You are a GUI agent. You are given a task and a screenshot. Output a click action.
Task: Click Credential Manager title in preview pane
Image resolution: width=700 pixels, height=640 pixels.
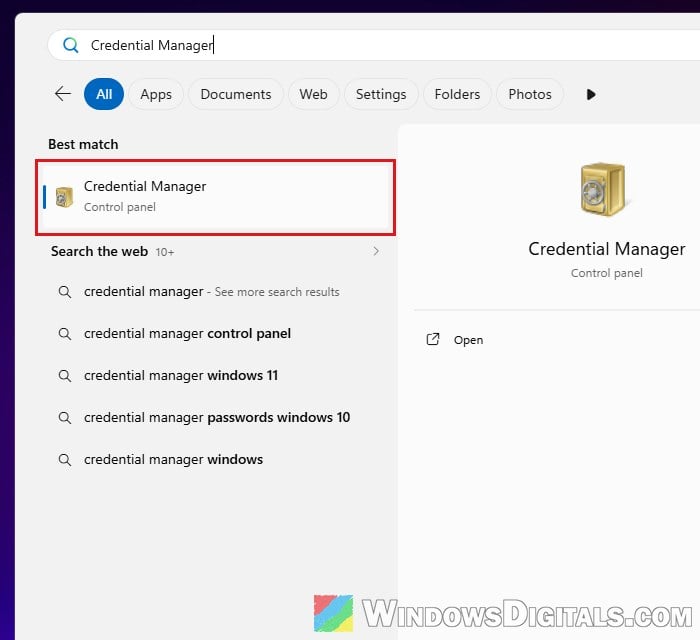click(x=607, y=249)
